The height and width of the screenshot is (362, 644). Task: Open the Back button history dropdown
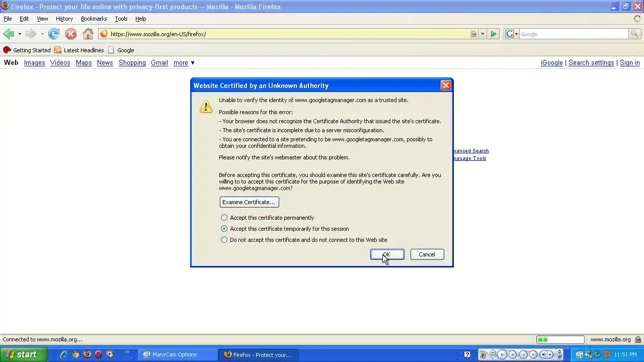pyautogui.click(x=20, y=34)
